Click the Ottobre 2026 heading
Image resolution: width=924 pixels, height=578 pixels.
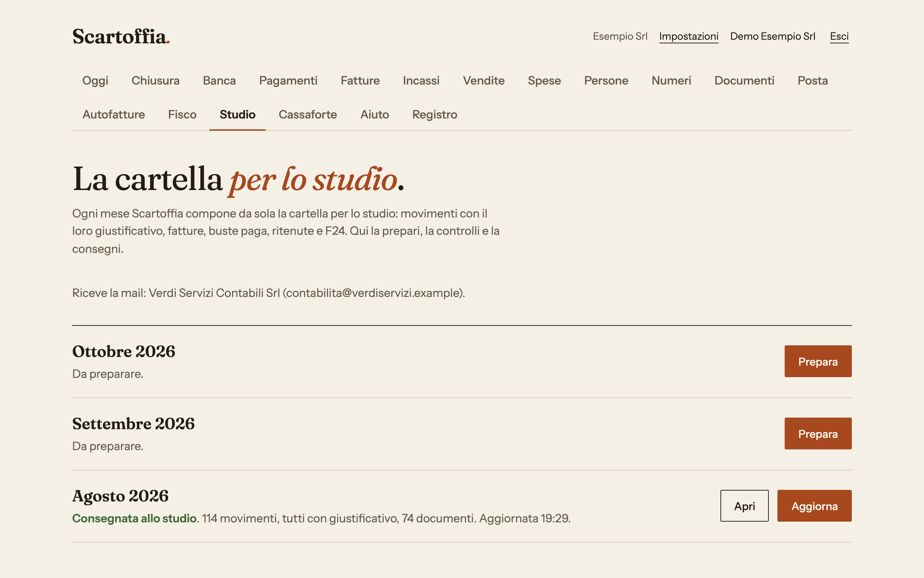tap(124, 351)
